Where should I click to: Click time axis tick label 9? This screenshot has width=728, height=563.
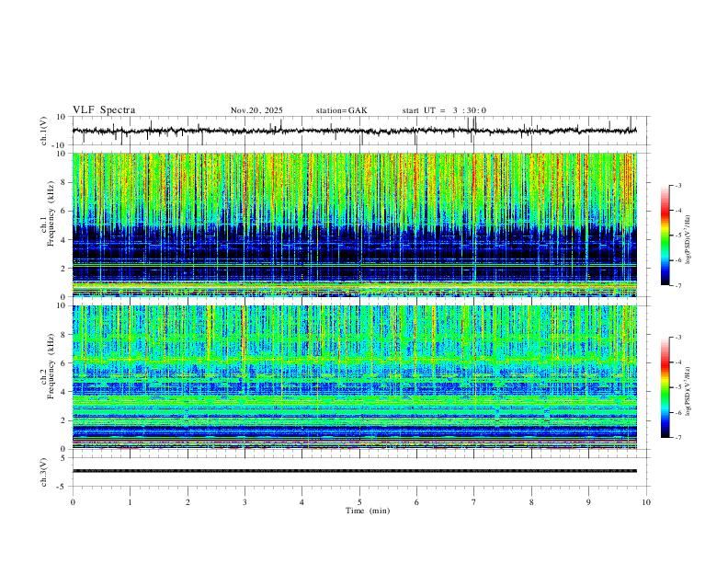tap(588, 502)
